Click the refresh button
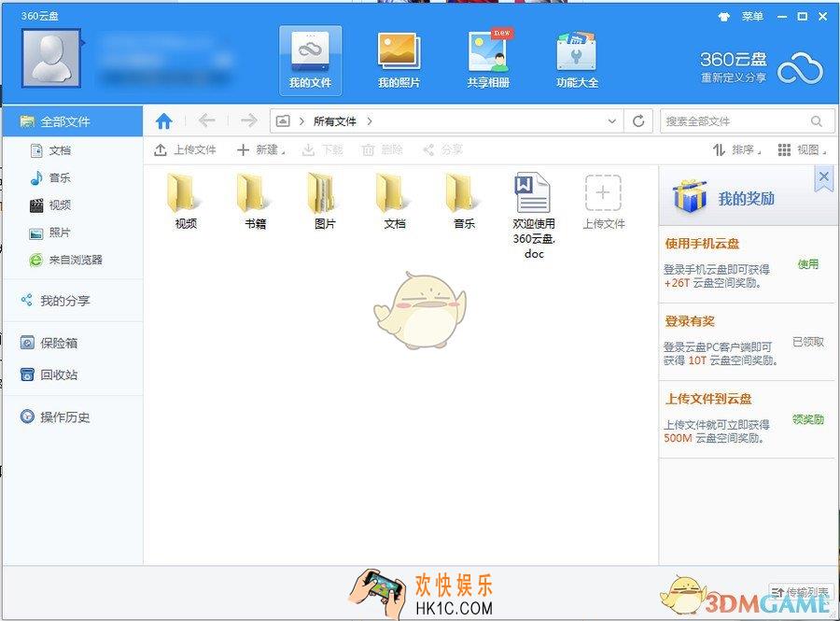Viewport: 840px width, 621px height. [x=638, y=121]
